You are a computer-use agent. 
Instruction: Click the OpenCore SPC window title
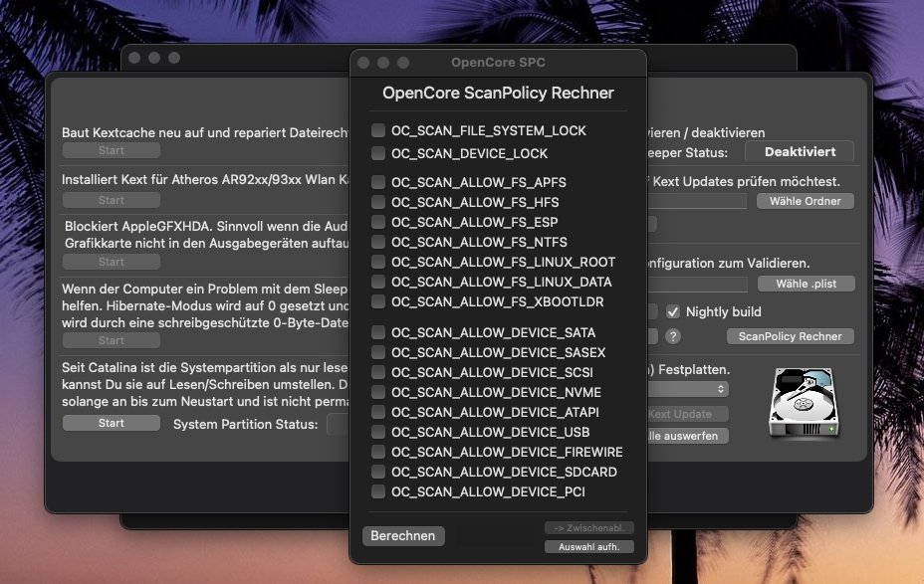point(498,63)
